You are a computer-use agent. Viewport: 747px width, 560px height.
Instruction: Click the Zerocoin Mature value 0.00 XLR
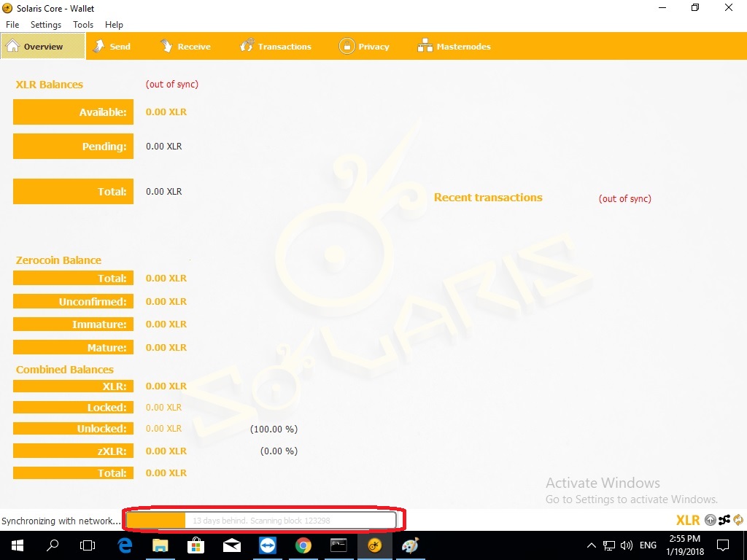click(x=166, y=348)
